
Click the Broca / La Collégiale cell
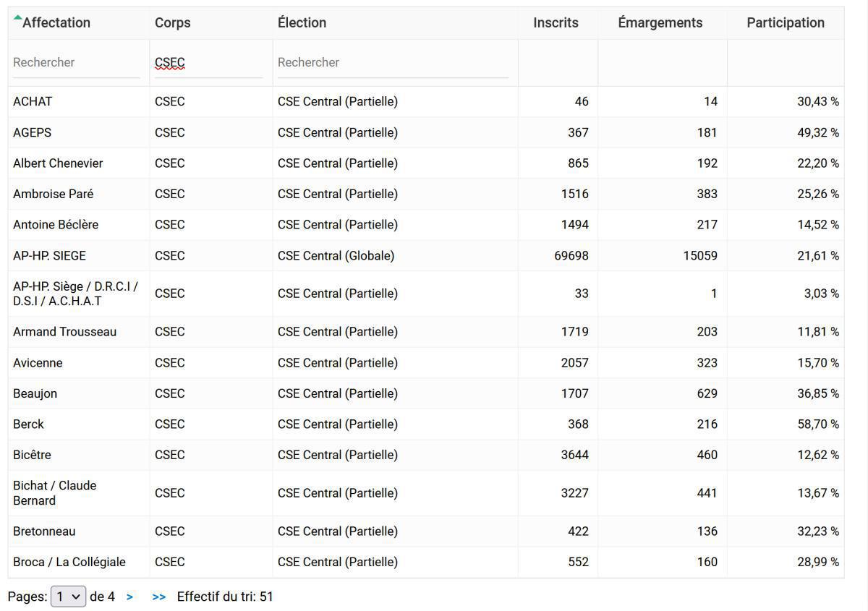pyautogui.click(x=69, y=563)
